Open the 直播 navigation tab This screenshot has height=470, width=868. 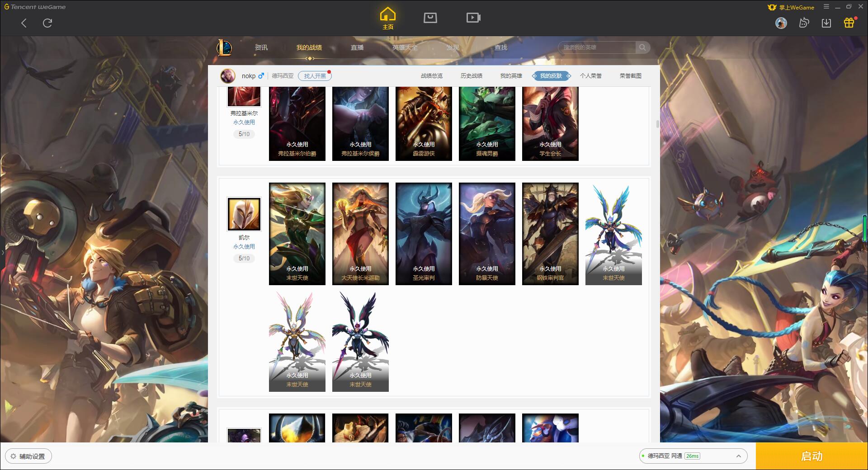pyautogui.click(x=357, y=47)
